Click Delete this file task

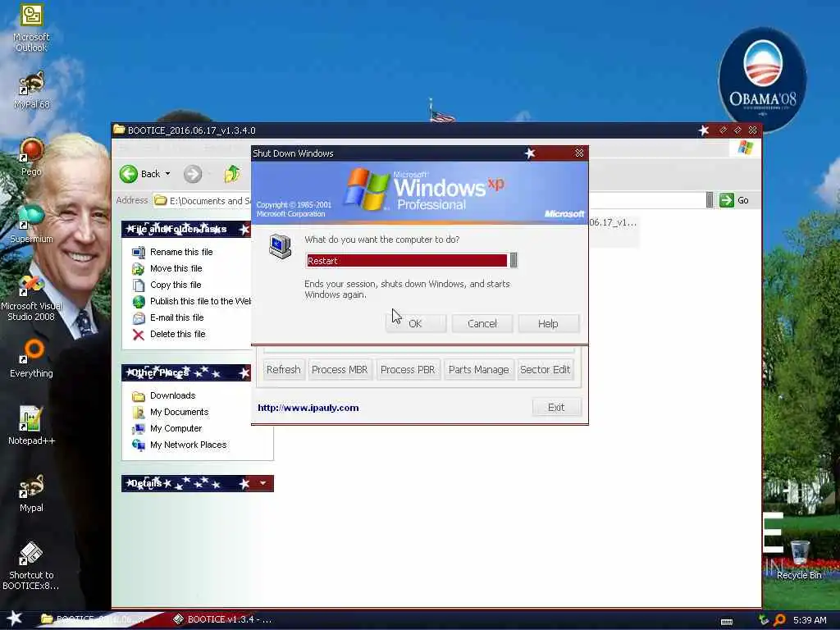point(177,335)
